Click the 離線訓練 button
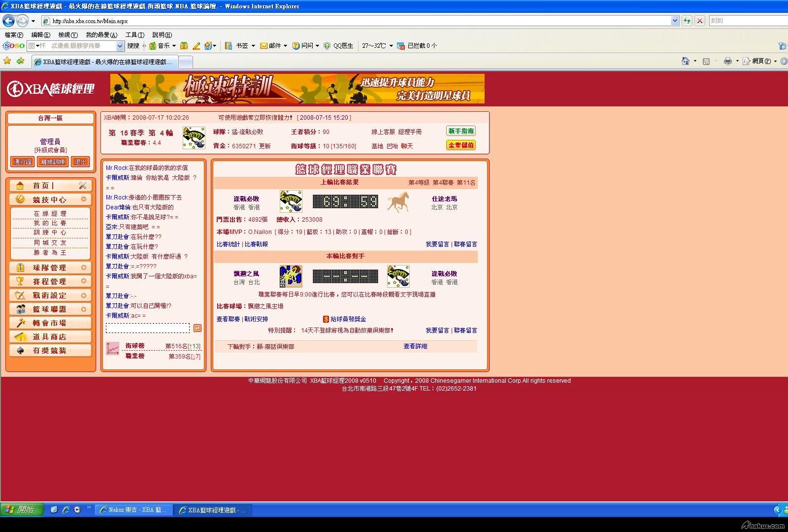788x532 pixels. pos(53,162)
